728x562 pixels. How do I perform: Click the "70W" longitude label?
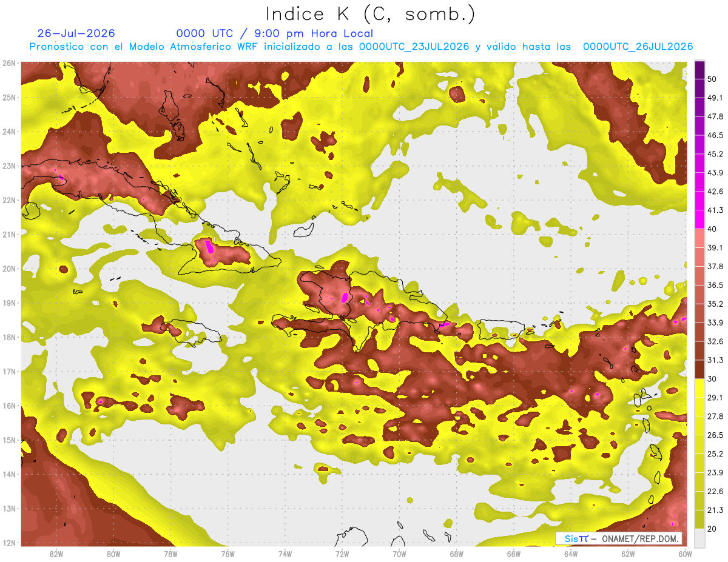399,554
